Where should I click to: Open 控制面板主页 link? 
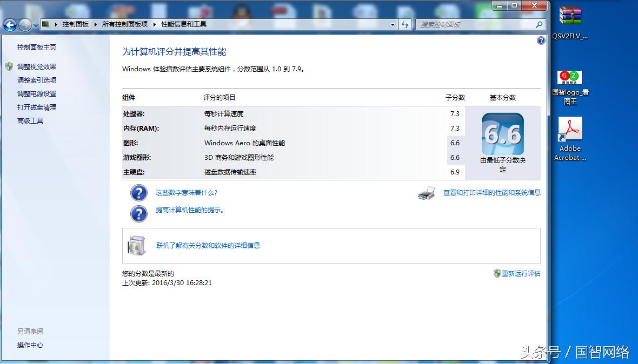pos(37,48)
